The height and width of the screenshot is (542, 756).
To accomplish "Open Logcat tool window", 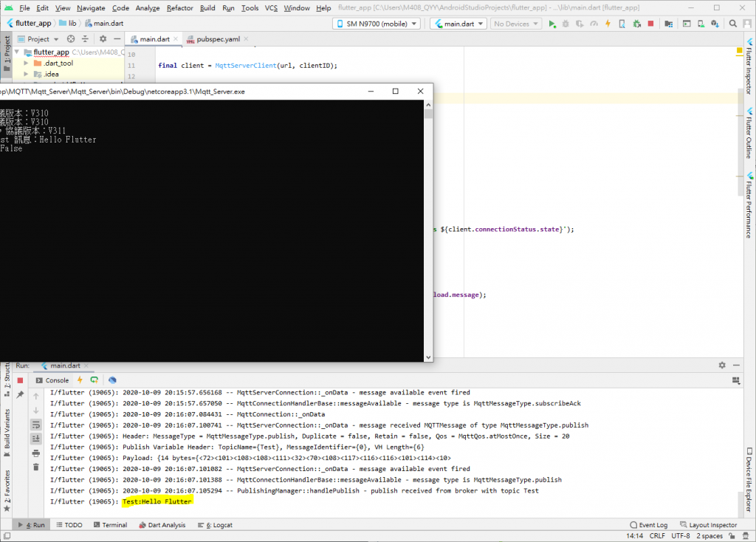I will pyautogui.click(x=215, y=524).
